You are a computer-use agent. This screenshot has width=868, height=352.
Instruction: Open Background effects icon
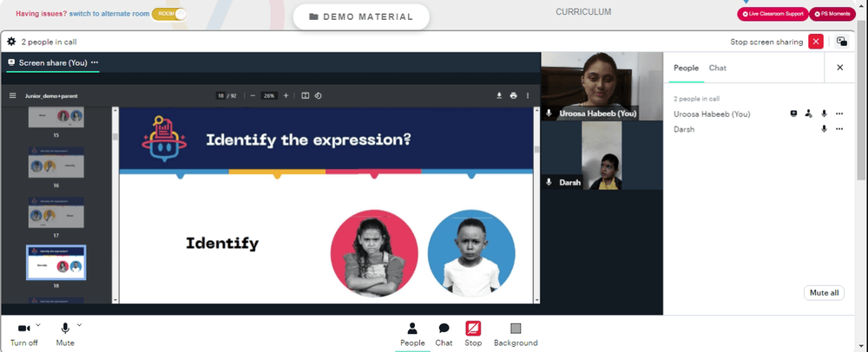tap(516, 335)
